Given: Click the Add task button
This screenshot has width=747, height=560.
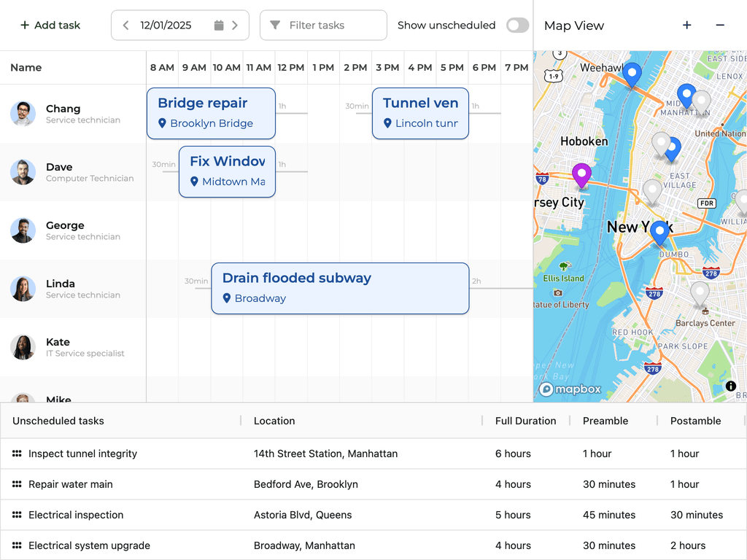Looking at the screenshot, I should [x=50, y=26].
